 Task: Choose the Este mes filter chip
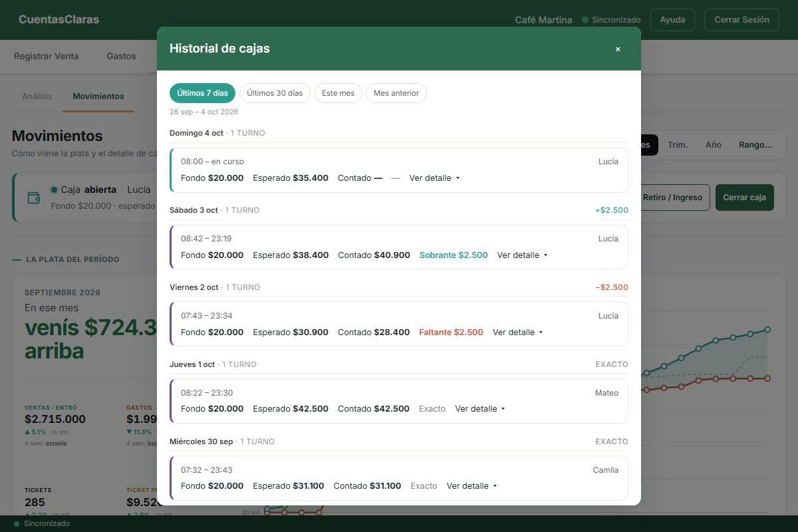click(338, 93)
